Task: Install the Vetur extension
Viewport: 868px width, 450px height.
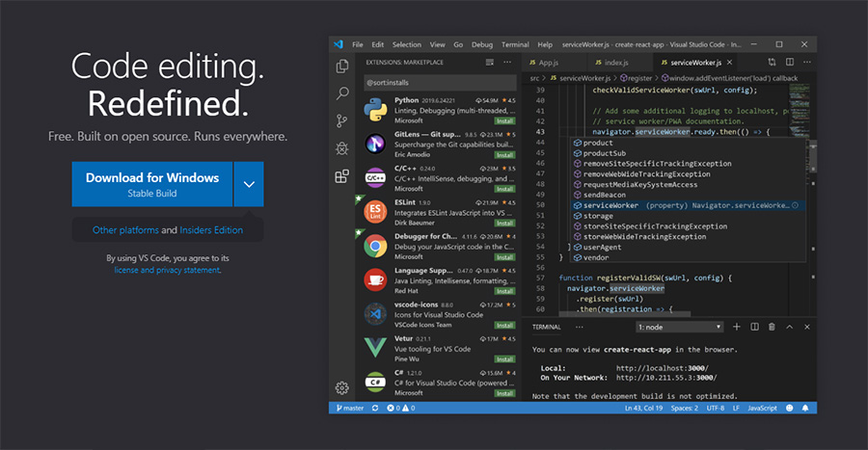Action: click(504, 358)
